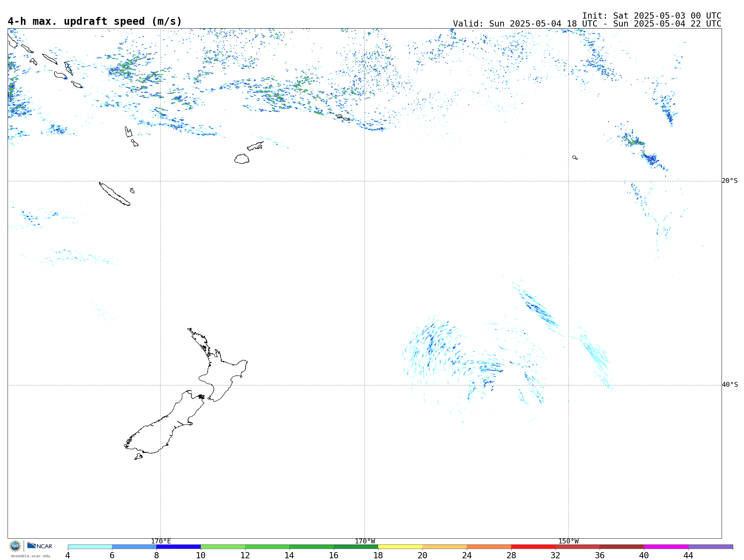Click the '170°W' longitude label
The height and width of the screenshot is (560, 744).
tap(365, 541)
